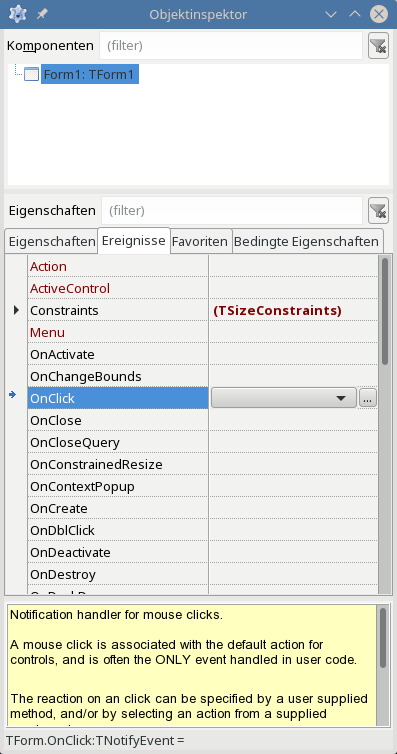Click the chevron-up button in title bar
This screenshot has height=754, width=397.
[355, 14]
